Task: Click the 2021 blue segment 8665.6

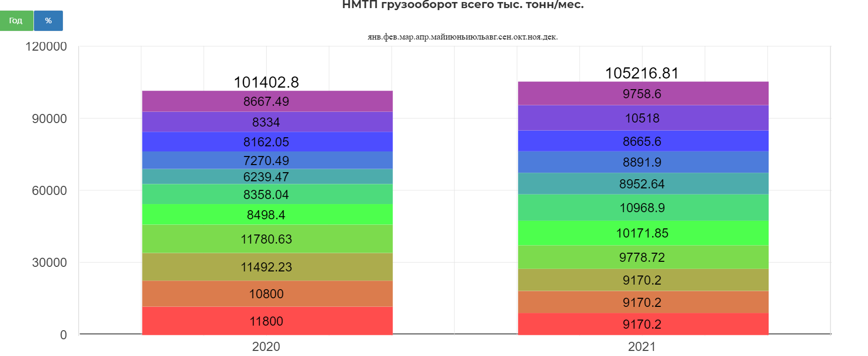Action: 643,141
